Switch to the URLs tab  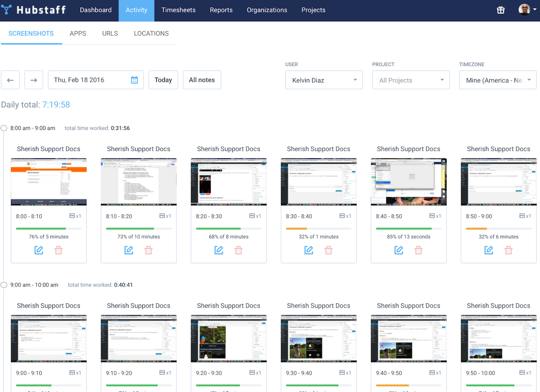(110, 34)
